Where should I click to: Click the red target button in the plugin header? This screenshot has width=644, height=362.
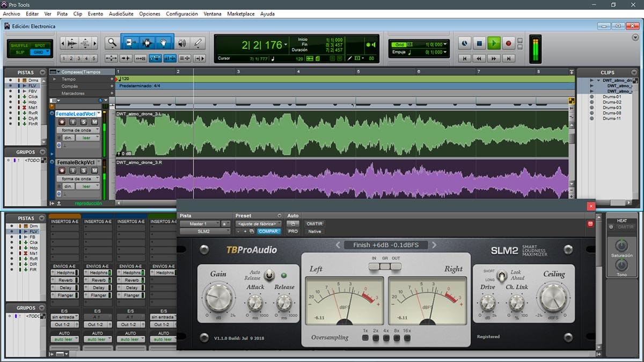tap(590, 224)
